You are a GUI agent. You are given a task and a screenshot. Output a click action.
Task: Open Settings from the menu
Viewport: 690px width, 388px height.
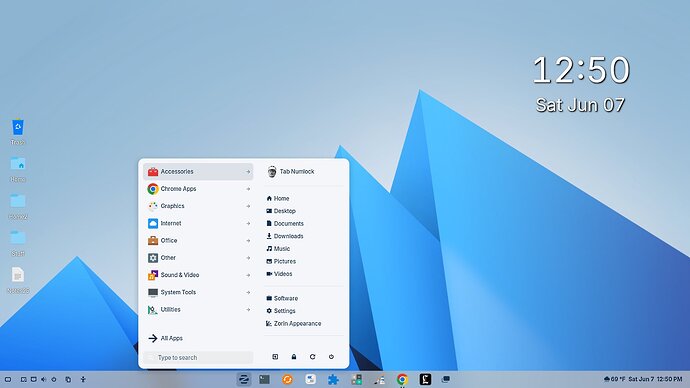pyautogui.click(x=281, y=311)
